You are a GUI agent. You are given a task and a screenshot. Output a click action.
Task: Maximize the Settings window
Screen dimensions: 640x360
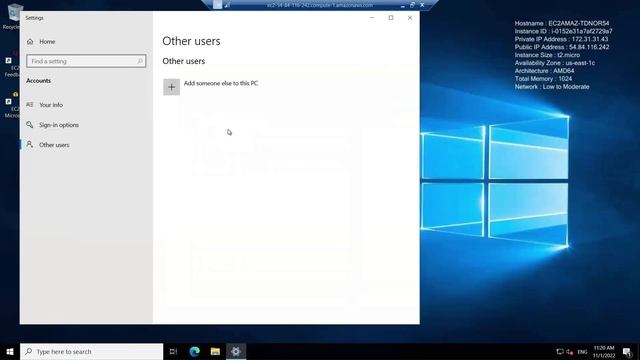pos(391,18)
